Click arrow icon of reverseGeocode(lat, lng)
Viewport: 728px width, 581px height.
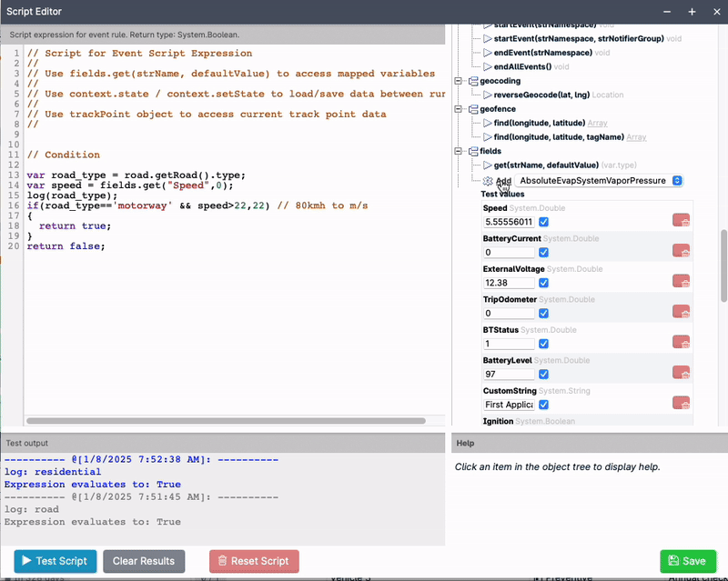488,95
